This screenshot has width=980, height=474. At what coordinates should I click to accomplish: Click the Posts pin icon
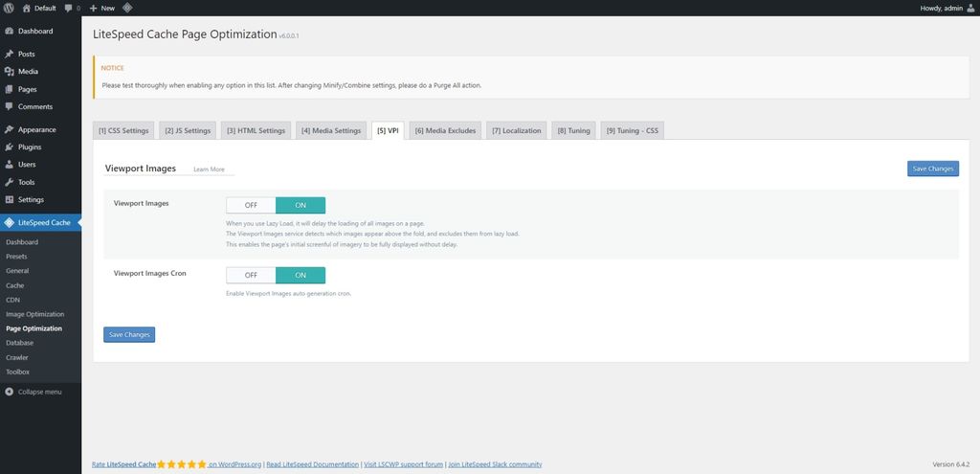point(10,55)
